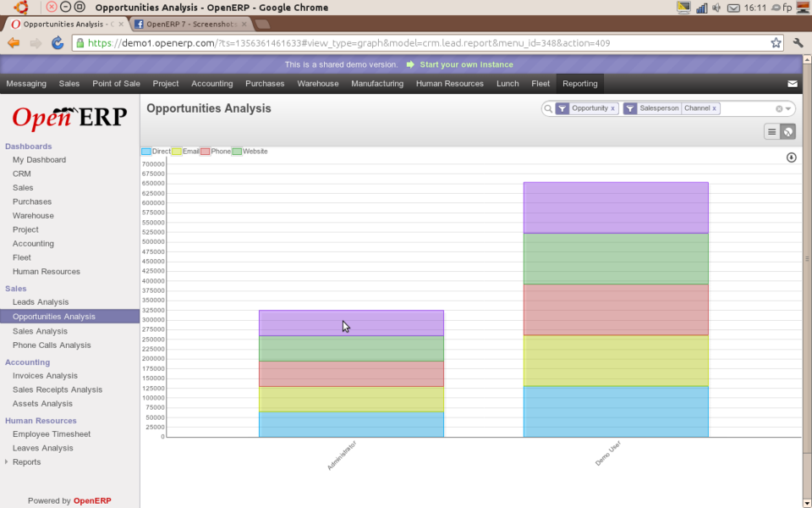This screenshot has height=508, width=812.
Task: Open Leads Analysis in the sidebar
Action: (x=41, y=301)
